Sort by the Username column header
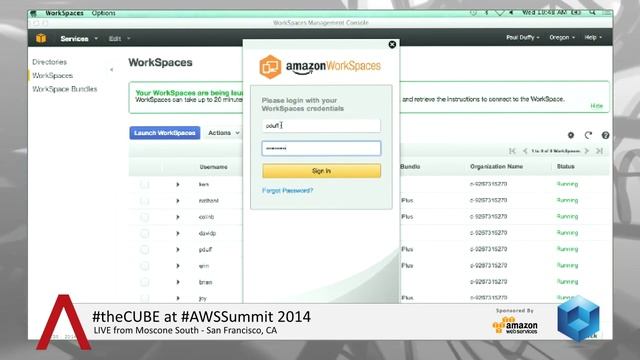 (213, 167)
